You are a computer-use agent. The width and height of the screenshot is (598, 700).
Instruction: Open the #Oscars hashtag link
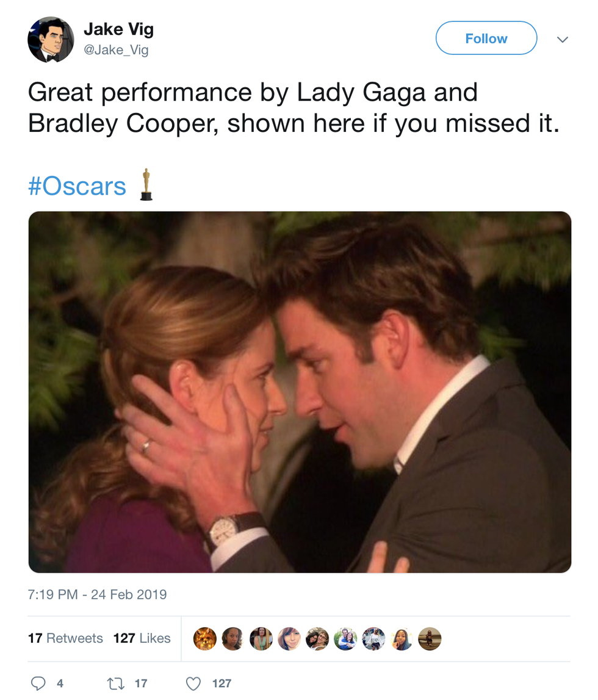77,186
